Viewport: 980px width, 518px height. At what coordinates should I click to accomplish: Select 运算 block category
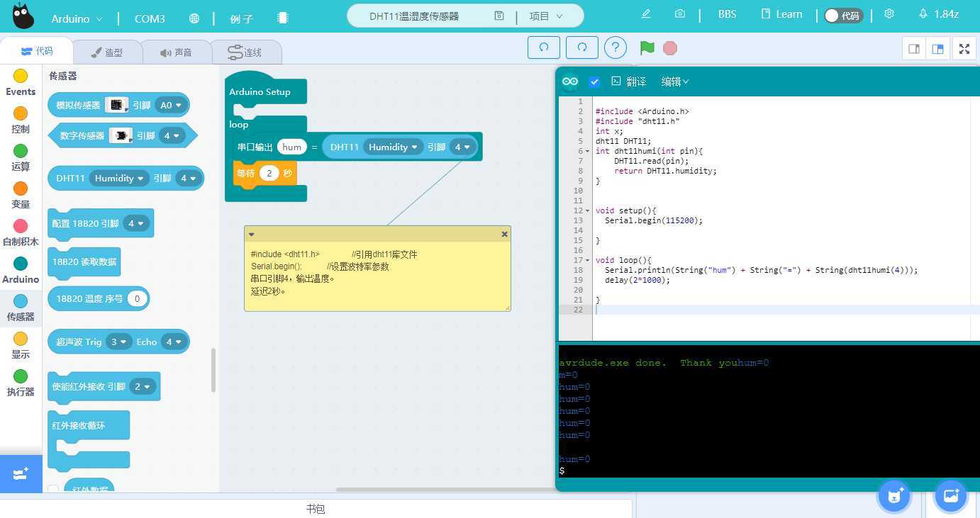coord(21,158)
